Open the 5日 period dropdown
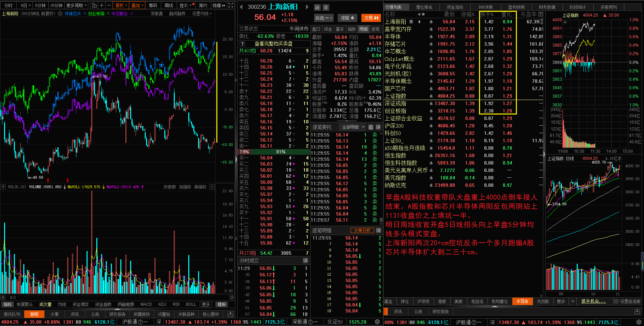 pyautogui.click(x=26, y=5)
